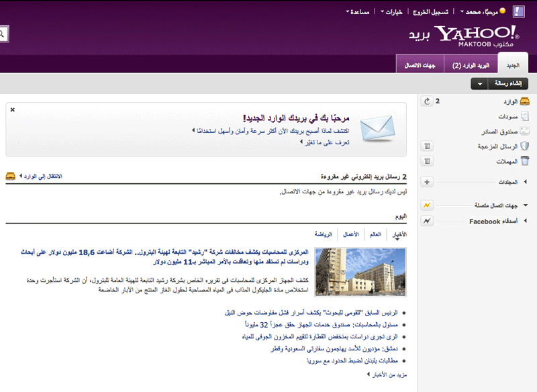Empty the Spam folder via its trash icon
537x392 pixels.
coord(428,146)
